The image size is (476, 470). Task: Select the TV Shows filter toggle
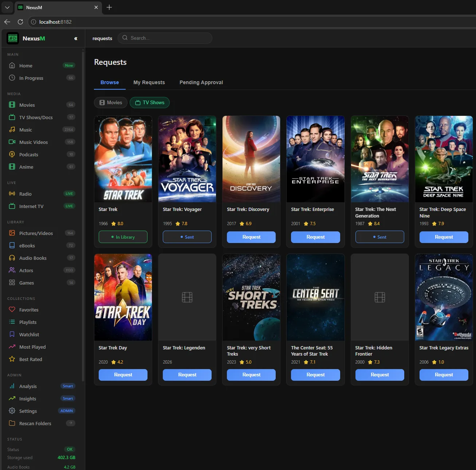point(150,103)
